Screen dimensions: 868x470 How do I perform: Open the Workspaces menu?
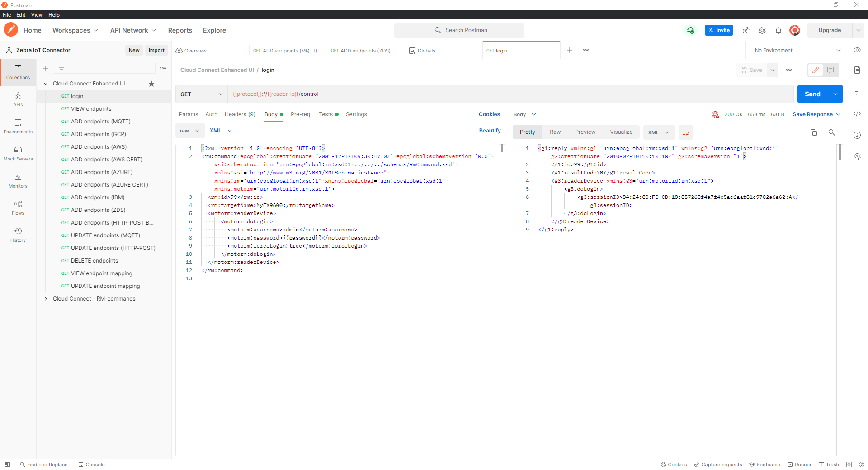pos(75,30)
